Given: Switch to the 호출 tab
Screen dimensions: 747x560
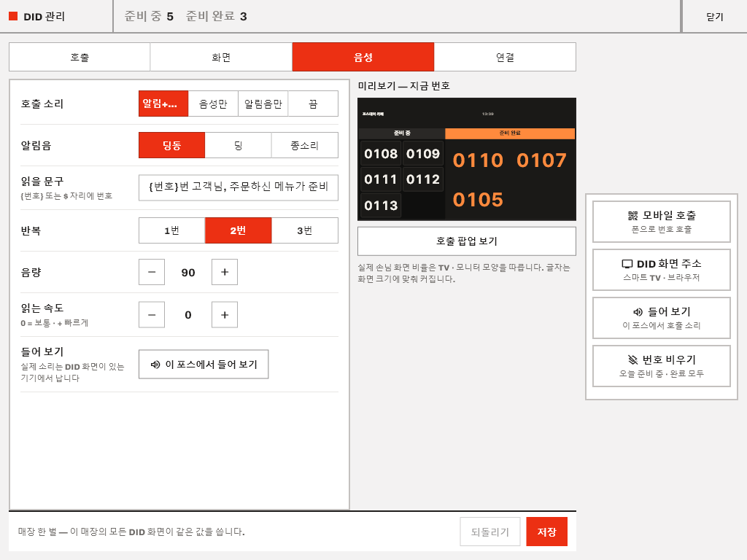Looking at the screenshot, I should [80, 57].
